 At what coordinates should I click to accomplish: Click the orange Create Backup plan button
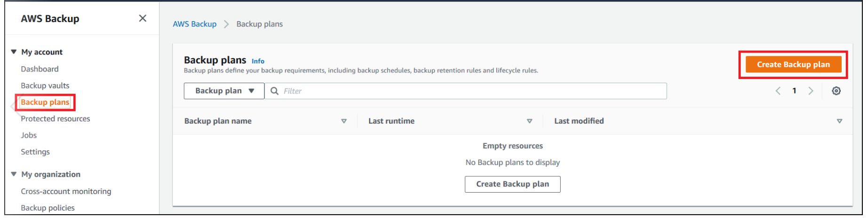tap(793, 65)
